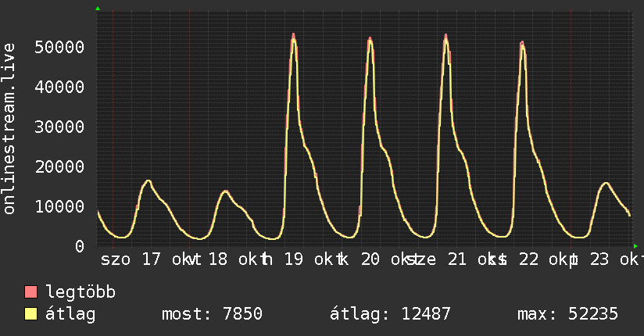Click the 20000 y-axis label
The height and width of the screenshot is (336, 644).
59,166
